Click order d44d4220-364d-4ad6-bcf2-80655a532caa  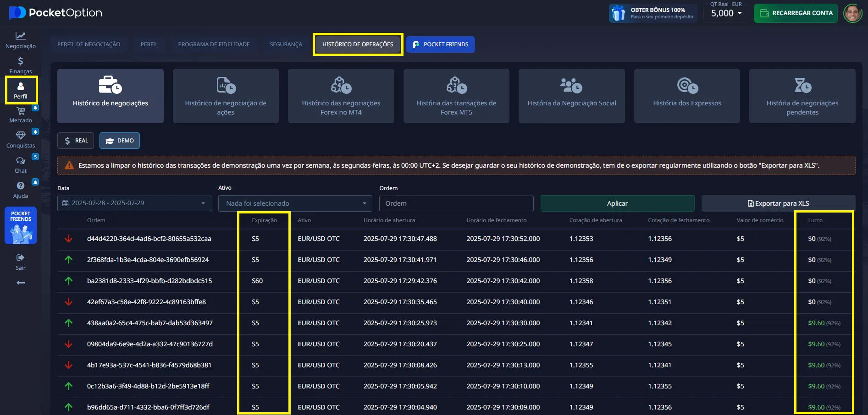click(149, 239)
